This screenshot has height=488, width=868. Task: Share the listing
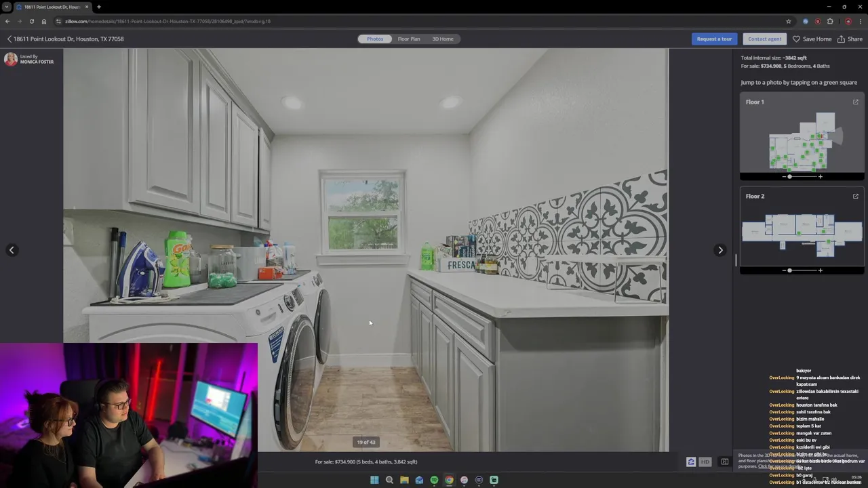(850, 39)
